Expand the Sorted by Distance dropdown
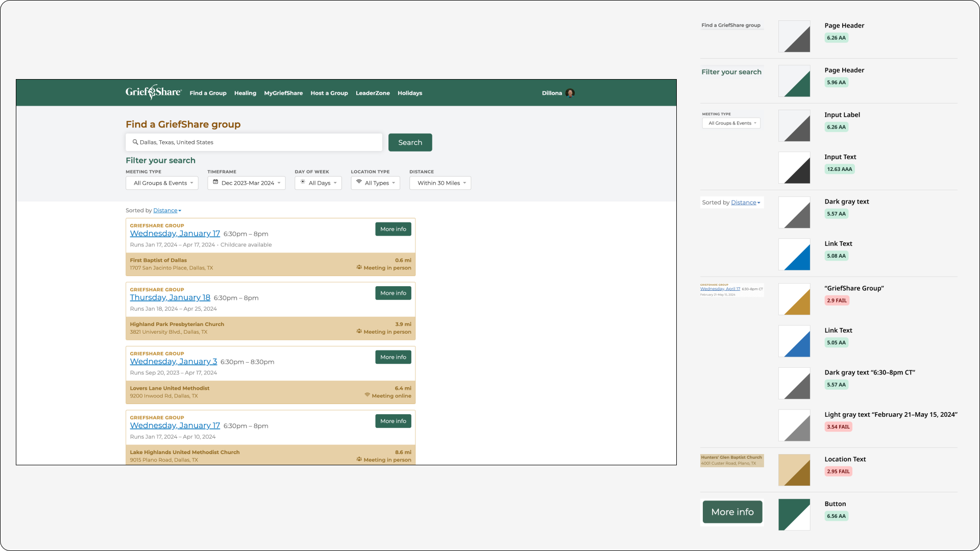This screenshot has width=980, height=551. [x=167, y=210]
